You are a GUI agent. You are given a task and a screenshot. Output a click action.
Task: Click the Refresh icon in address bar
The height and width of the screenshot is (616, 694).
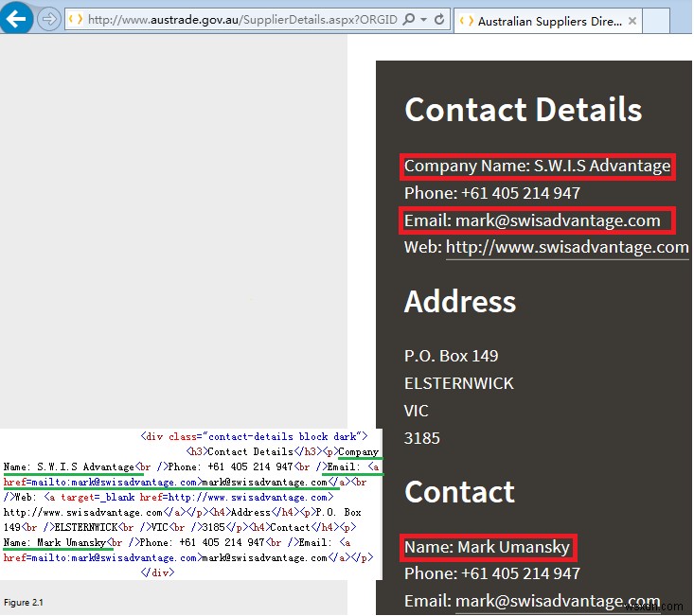pos(439,20)
